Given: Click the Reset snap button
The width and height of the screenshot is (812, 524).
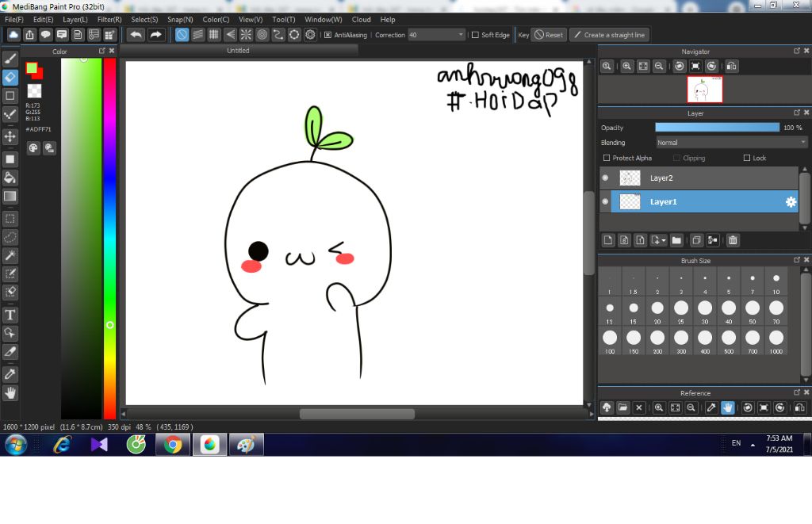Looking at the screenshot, I should (548, 35).
